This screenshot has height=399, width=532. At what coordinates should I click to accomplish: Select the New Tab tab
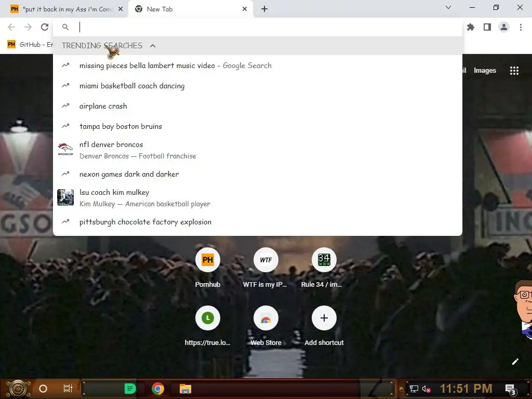click(190, 9)
